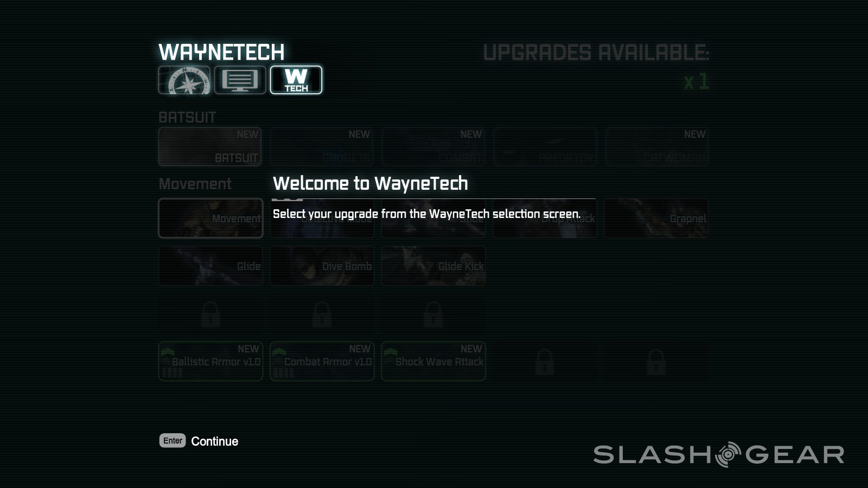Pick the Ballistic Armor v1.0 upgrade
Image resolution: width=868 pixels, height=488 pixels.
point(210,361)
